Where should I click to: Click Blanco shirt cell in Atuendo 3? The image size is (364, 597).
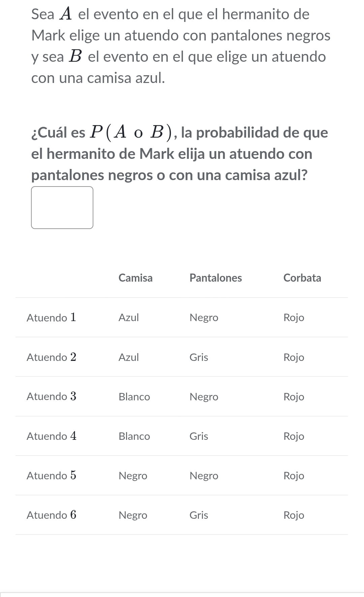pyautogui.click(x=134, y=397)
